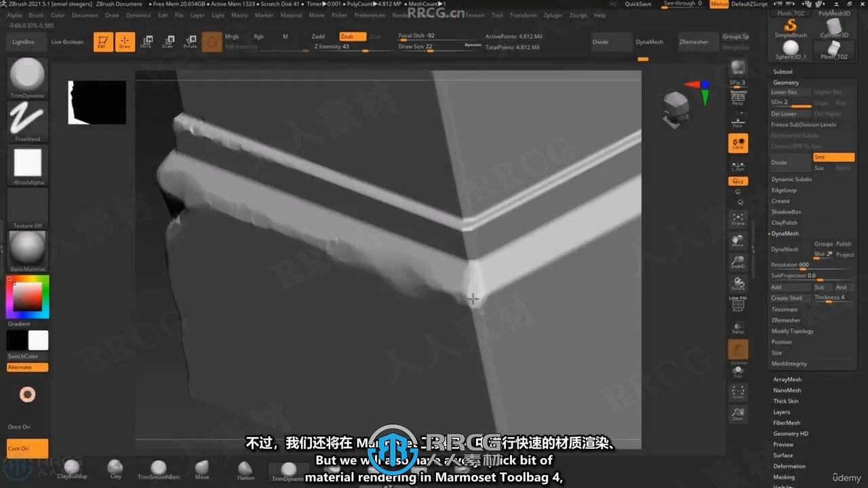Select the Clay brush at bottom
868x488 pixels.
pyautogui.click(x=115, y=469)
